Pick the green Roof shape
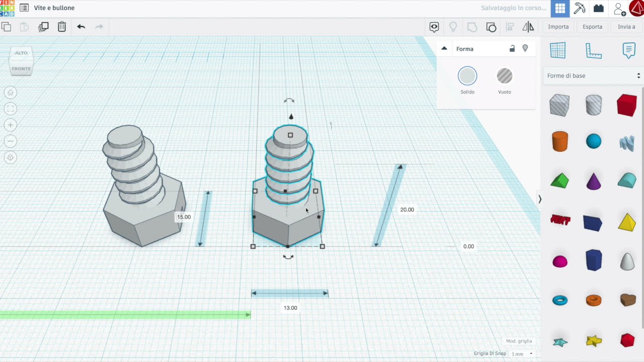This screenshot has height=362, width=644. pyautogui.click(x=559, y=181)
